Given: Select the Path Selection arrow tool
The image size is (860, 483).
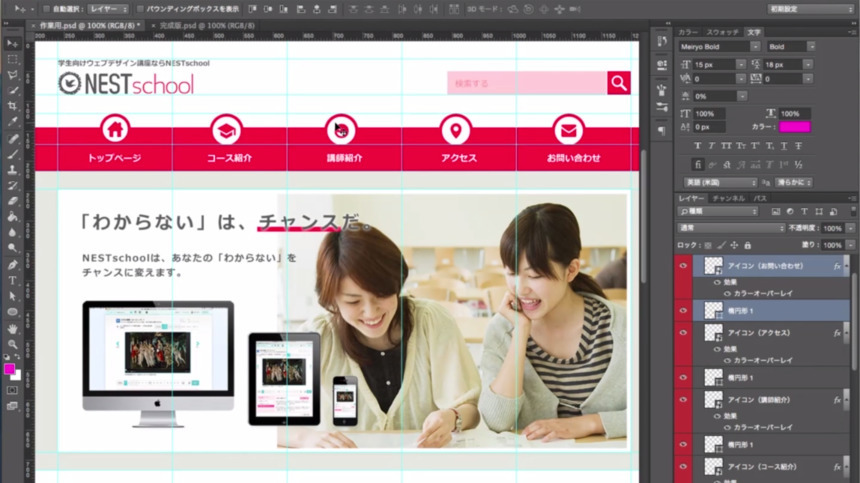Looking at the screenshot, I should tap(12, 296).
